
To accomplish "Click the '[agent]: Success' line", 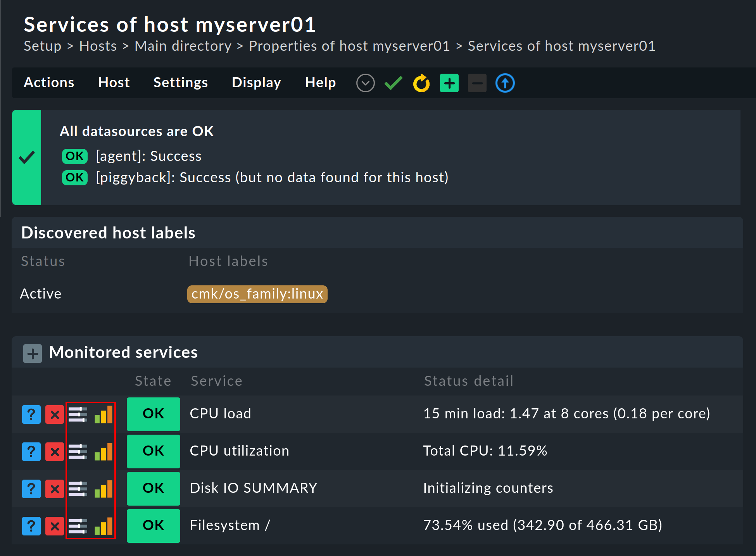I will [149, 156].
